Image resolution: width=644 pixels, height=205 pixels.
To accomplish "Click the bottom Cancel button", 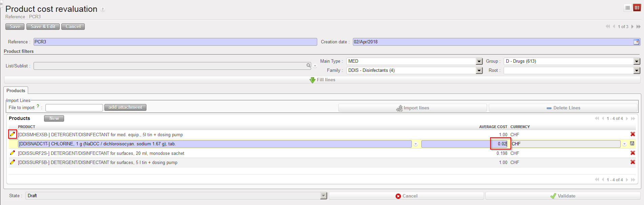I will pyautogui.click(x=406, y=196).
